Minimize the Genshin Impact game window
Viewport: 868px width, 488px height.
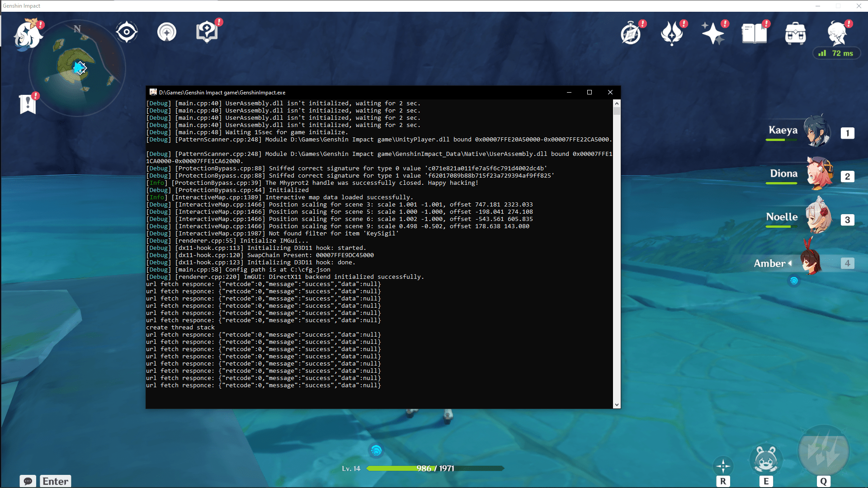[x=817, y=6]
